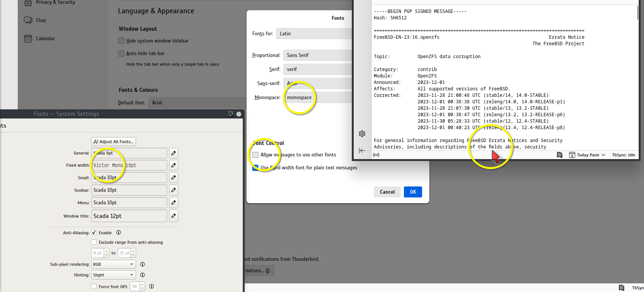644x292 pixels.
Task: Open the Sub-pixel rendering RGB dropdown
Action: [x=113, y=264]
